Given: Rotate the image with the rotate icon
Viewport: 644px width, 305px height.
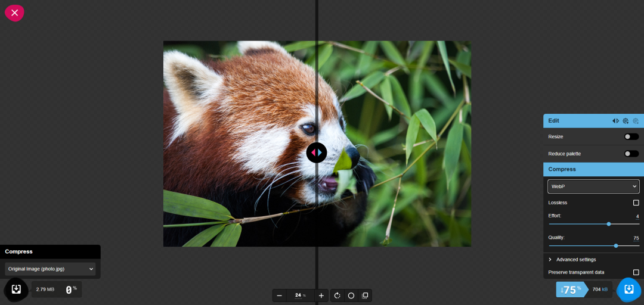Looking at the screenshot, I should [338, 295].
